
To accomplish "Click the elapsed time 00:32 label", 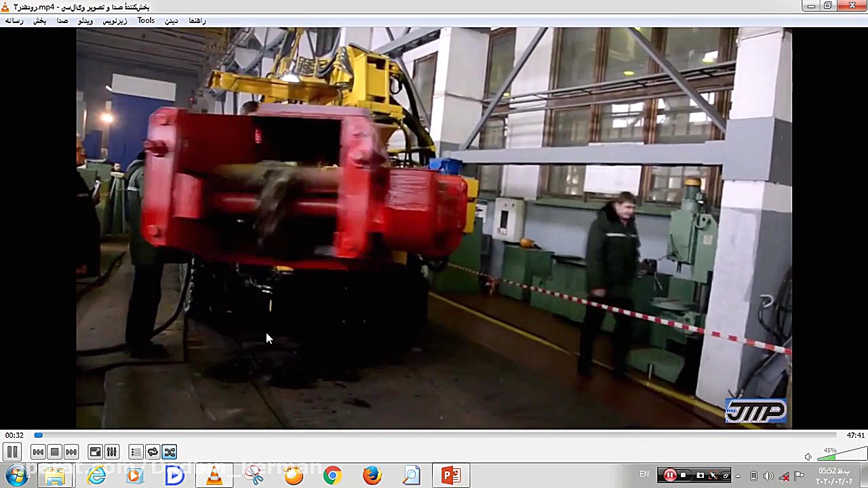I will coord(14,435).
